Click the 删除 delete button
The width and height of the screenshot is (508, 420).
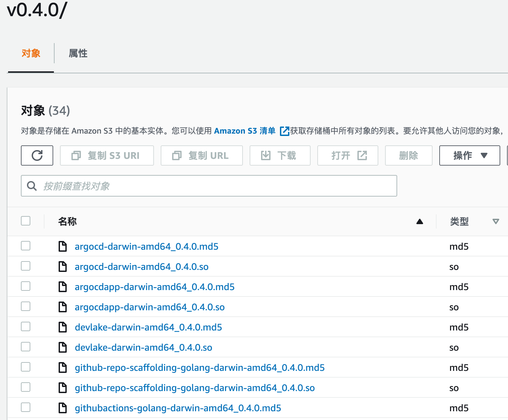[x=409, y=155]
